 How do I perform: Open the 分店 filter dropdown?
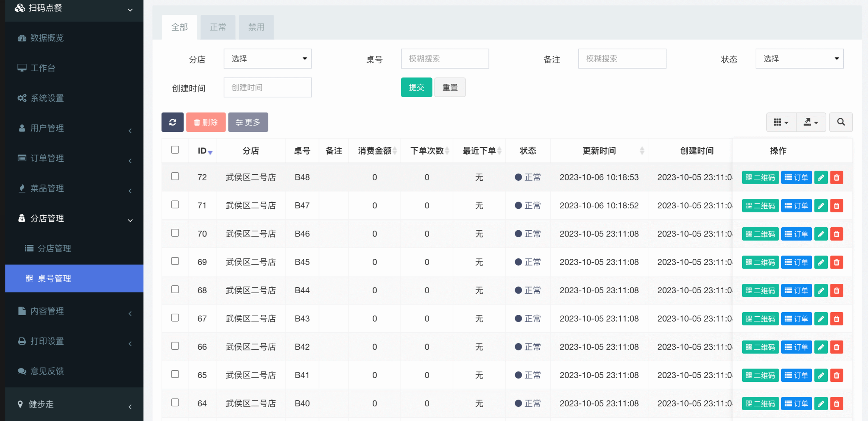coord(267,58)
